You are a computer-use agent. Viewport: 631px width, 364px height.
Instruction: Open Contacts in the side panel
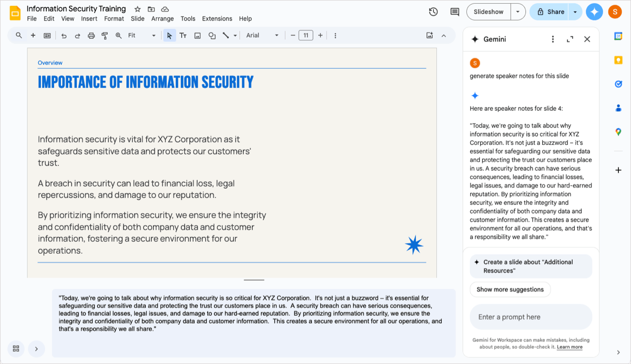tap(618, 108)
